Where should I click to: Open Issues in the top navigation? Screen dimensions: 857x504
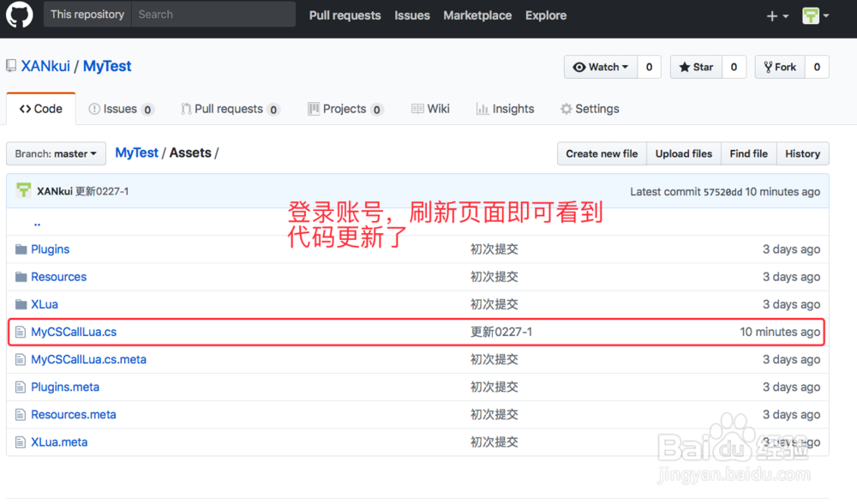click(412, 15)
